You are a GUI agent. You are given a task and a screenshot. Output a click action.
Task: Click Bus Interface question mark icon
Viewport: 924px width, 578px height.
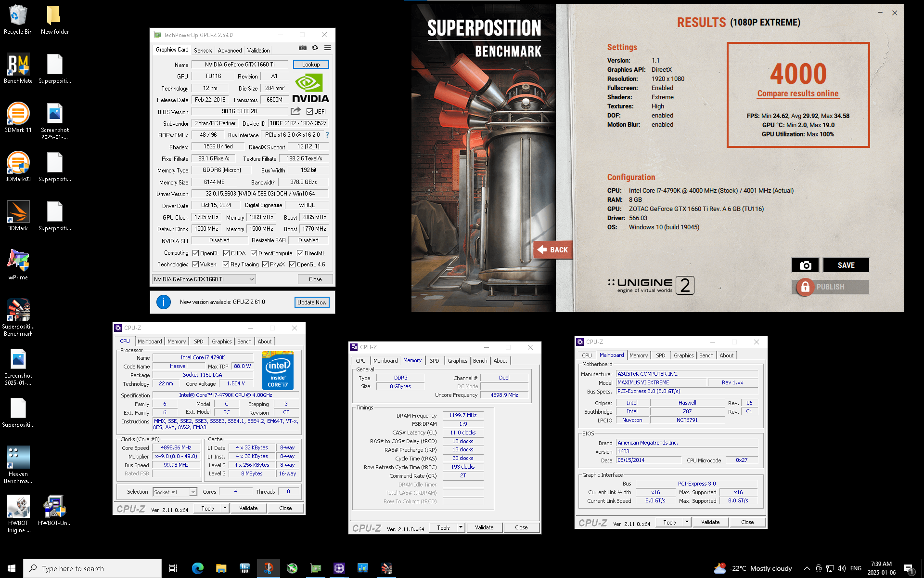click(x=327, y=135)
